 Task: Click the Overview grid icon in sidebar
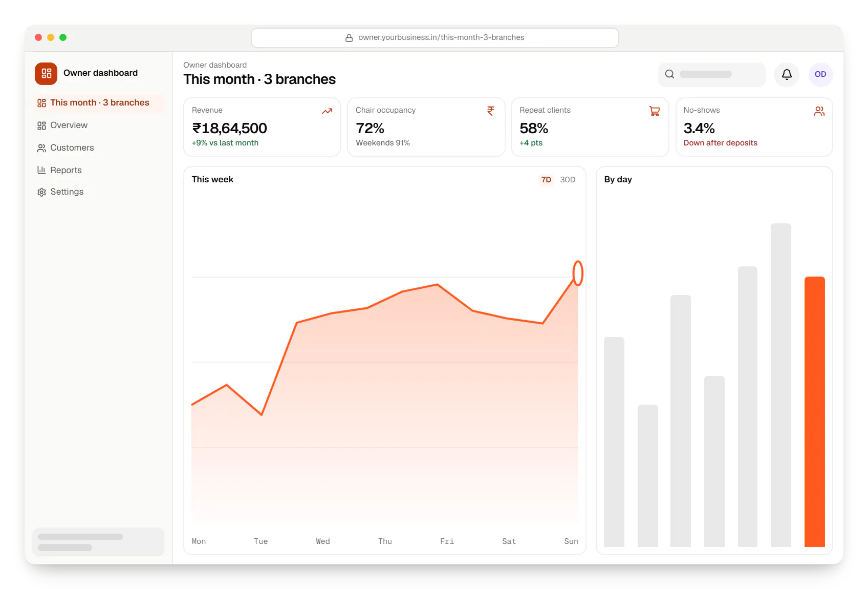point(41,125)
